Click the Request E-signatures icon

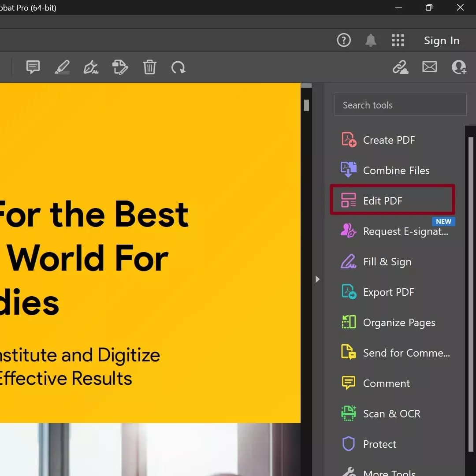coord(349,231)
